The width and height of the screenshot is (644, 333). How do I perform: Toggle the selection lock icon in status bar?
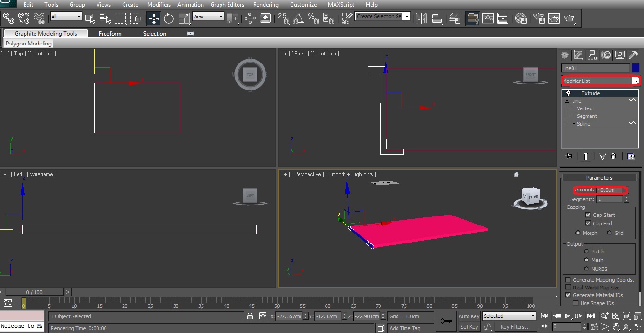click(250, 316)
